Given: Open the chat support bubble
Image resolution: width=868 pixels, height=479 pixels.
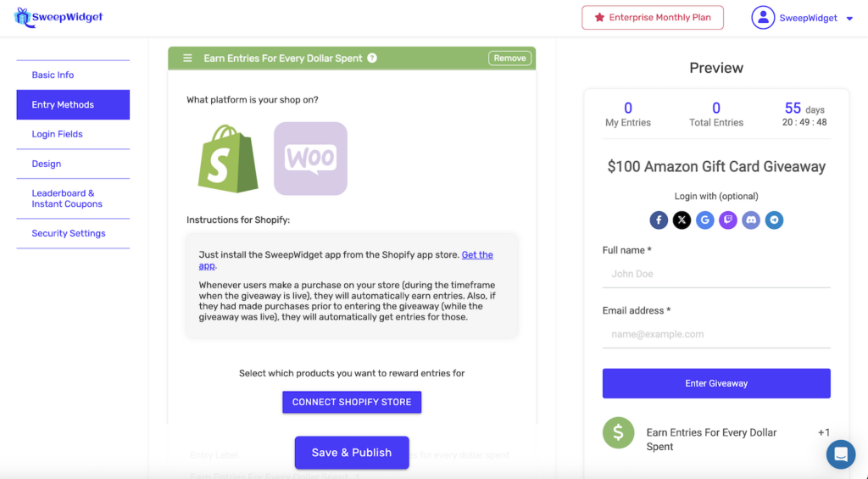Looking at the screenshot, I should tap(841, 454).
